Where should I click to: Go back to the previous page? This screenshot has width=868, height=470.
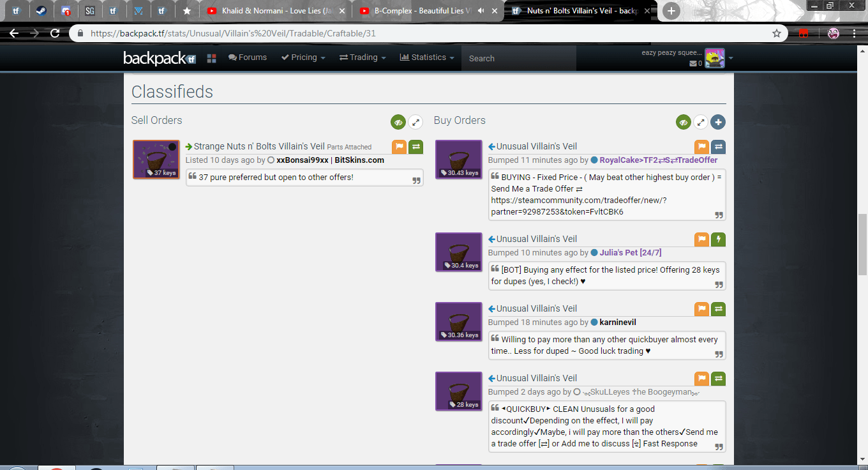tap(14, 33)
